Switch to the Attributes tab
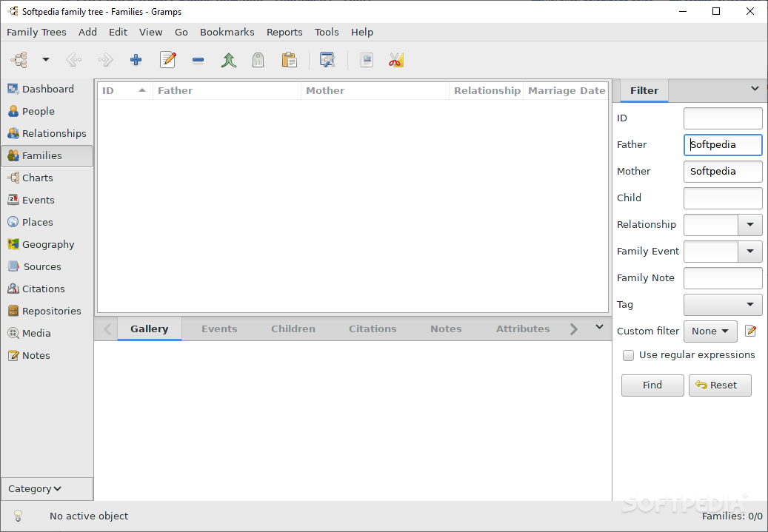Screen dimensions: 768x532 [x=523, y=329]
